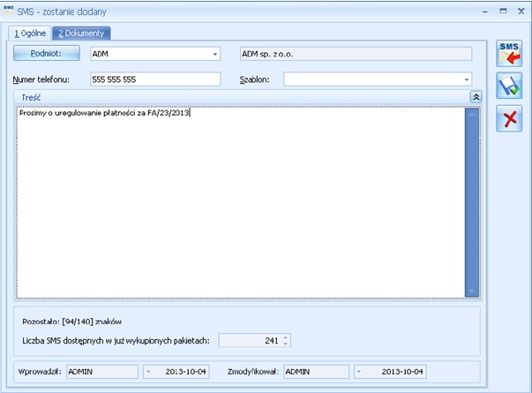
Task: Select the Ogólne tab
Action: point(30,34)
